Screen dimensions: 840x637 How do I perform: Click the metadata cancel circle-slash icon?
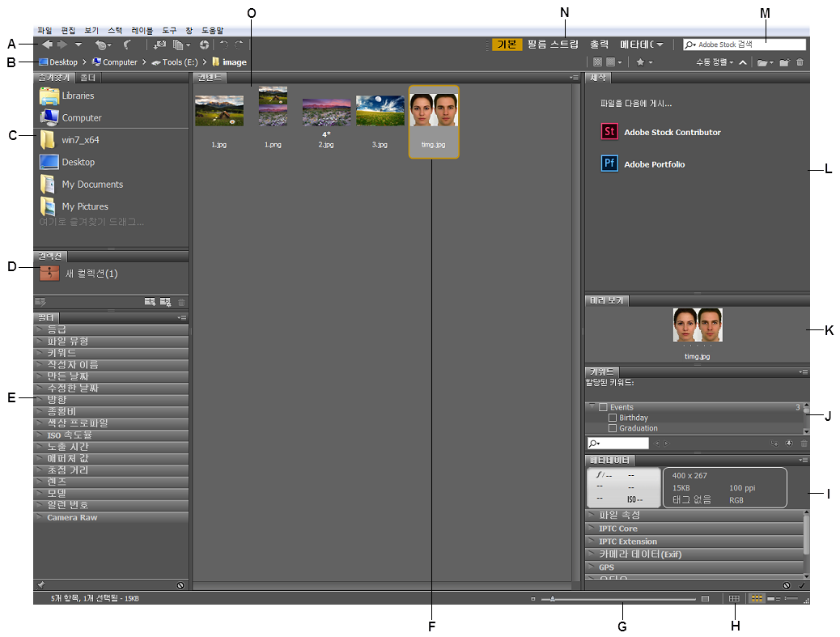pos(787,585)
